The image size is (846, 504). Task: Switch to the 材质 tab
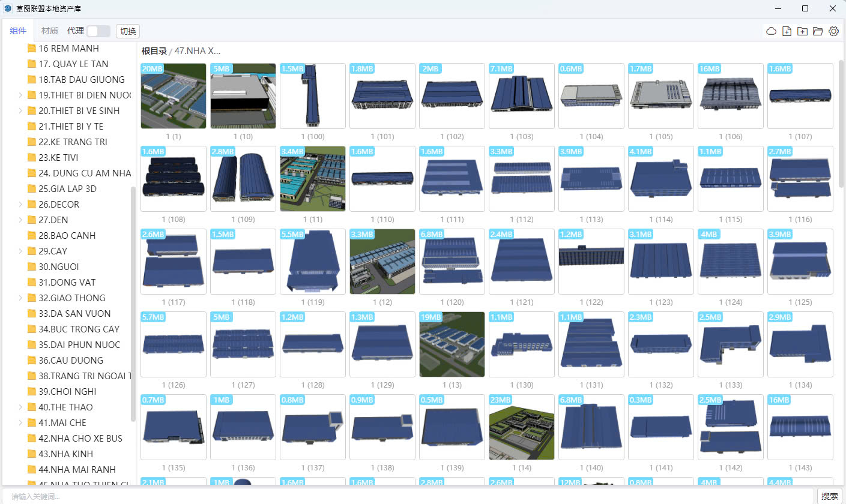(50, 31)
